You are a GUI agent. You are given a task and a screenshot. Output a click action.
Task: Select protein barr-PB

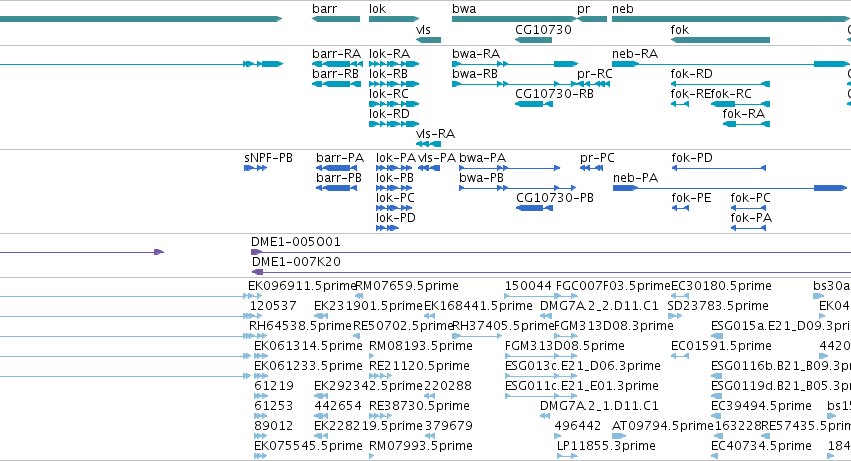(x=339, y=178)
